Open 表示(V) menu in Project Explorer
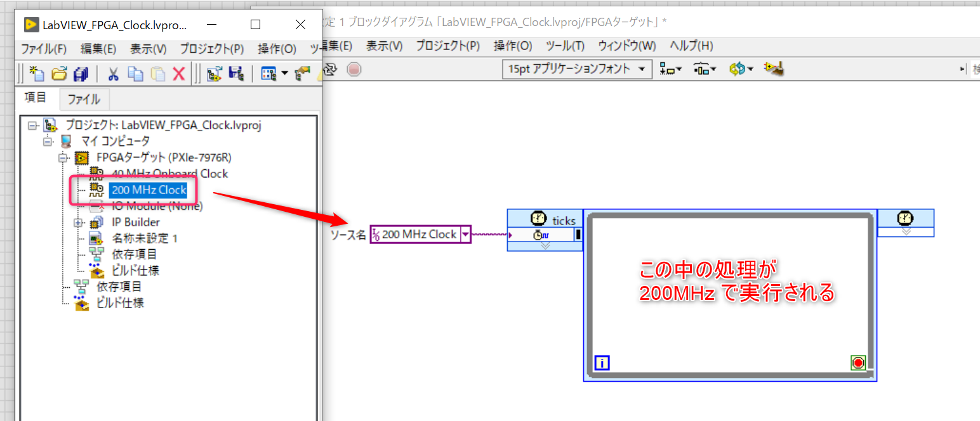The height and width of the screenshot is (421, 980). [149, 49]
